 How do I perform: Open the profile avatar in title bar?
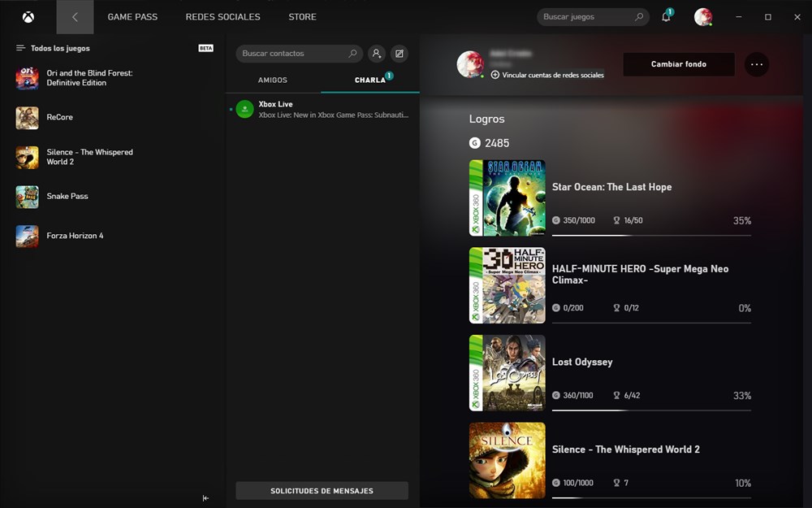(702, 16)
